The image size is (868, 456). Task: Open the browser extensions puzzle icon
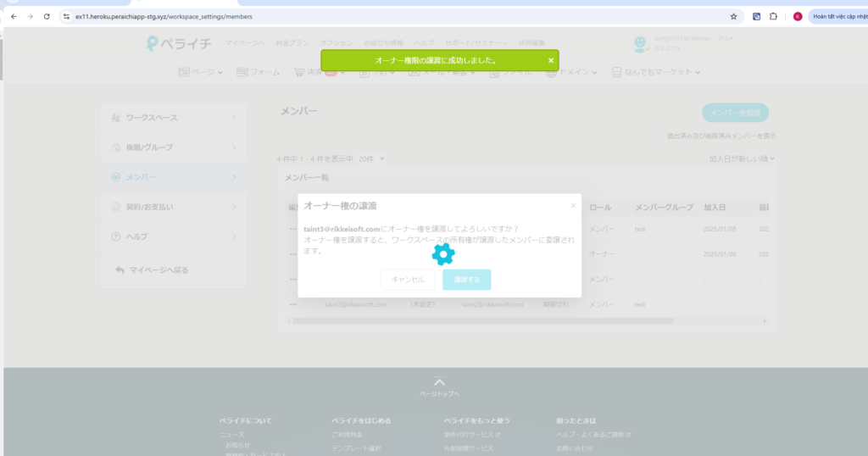click(773, 16)
